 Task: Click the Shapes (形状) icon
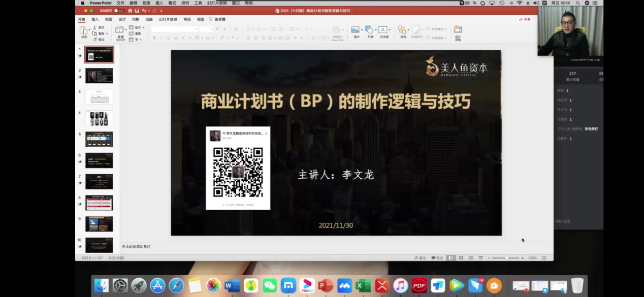point(370,30)
